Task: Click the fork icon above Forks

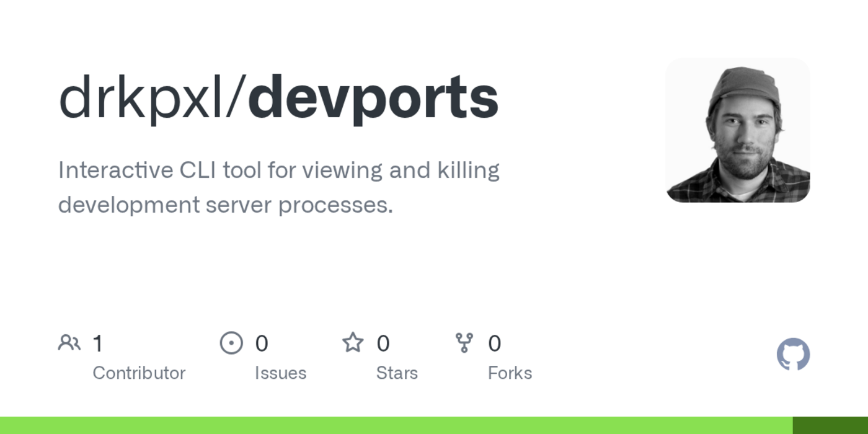Action: [x=464, y=343]
